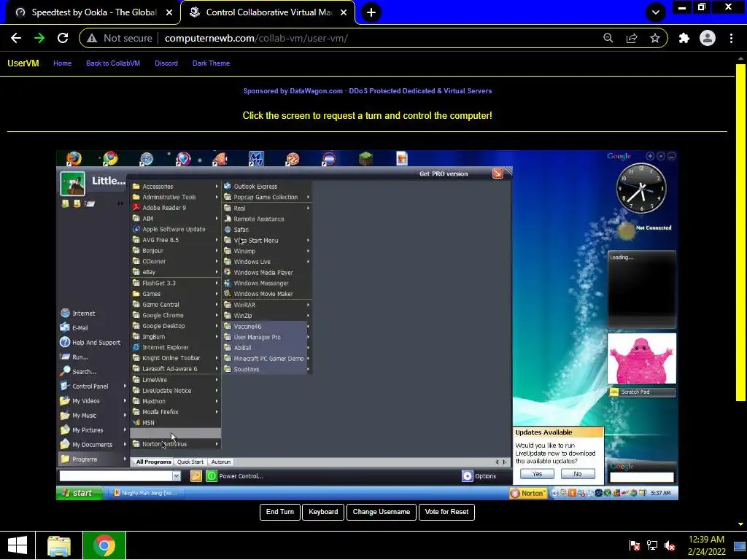Expand the Games folder
Viewport: 747px width, 560px height.
175,294
